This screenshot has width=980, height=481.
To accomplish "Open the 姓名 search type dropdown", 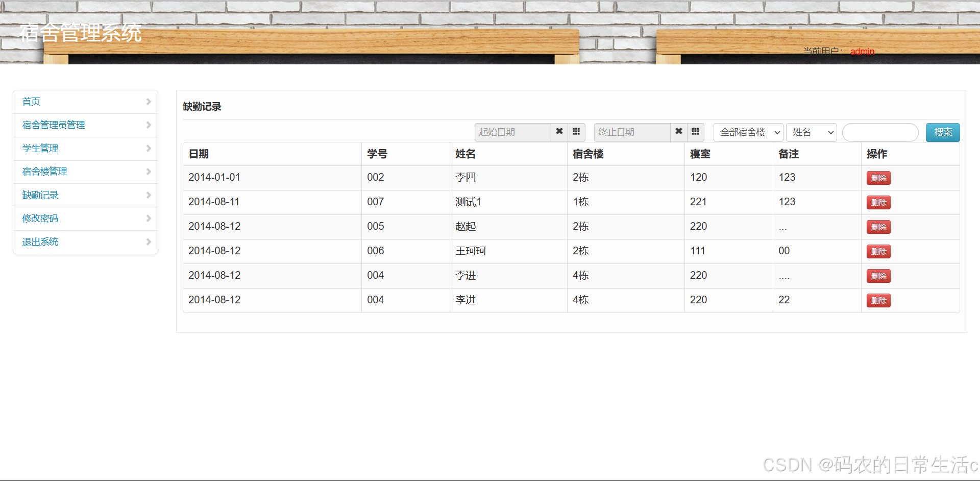I will [811, 132].
